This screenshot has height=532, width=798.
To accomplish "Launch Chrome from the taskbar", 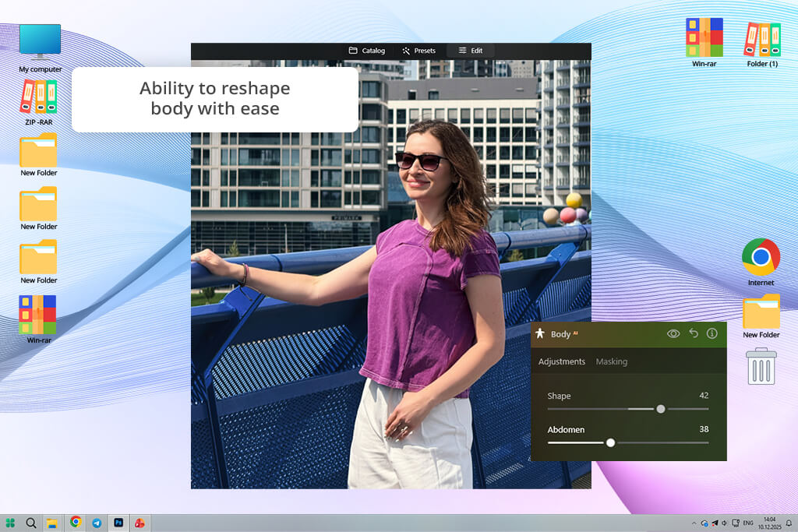I will [x=76, y=522].
